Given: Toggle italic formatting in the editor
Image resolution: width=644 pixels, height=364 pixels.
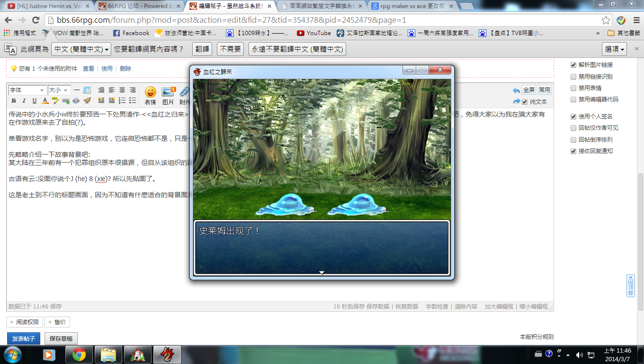Looking at the screenshot, I should tap(24, 100).
